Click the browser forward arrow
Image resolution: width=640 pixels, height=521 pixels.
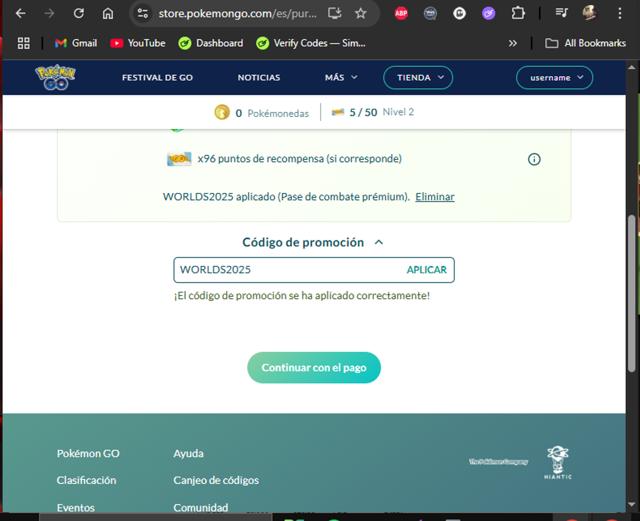tap(49, 13)
